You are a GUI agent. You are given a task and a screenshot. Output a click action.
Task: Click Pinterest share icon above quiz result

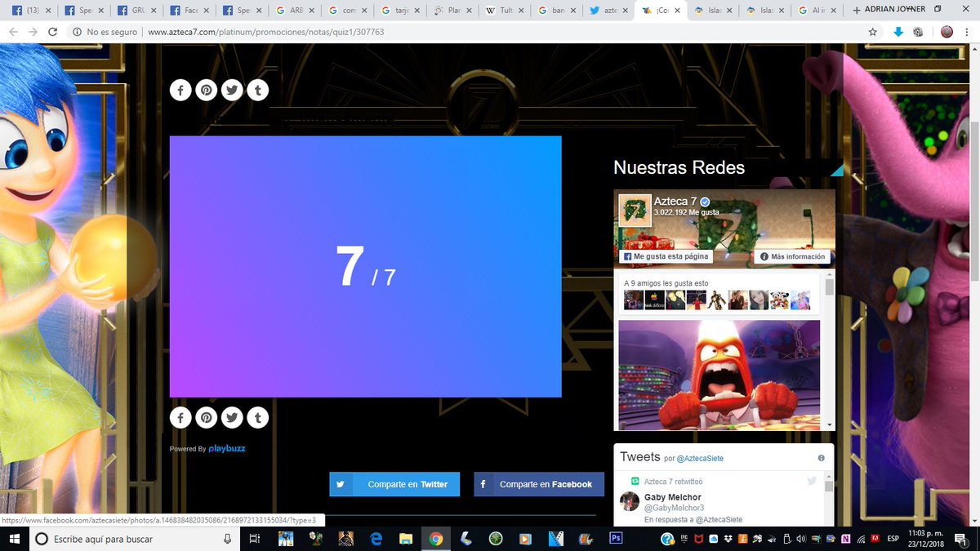point(207,90)
